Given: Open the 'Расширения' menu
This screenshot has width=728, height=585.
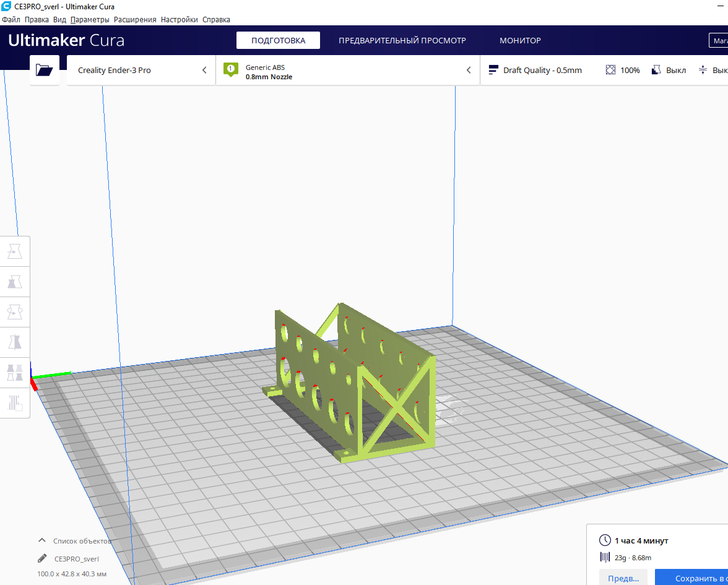Looking at the screenshot, I should (135, 20).
